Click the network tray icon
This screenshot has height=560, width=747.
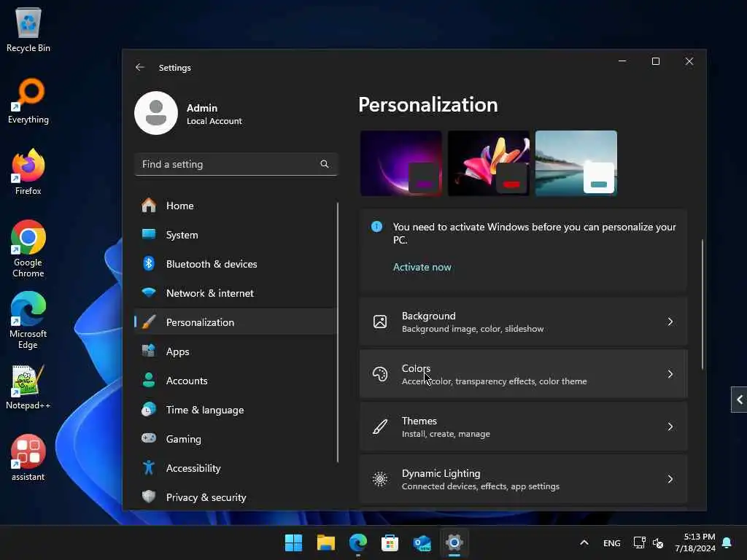coord(639,542)
